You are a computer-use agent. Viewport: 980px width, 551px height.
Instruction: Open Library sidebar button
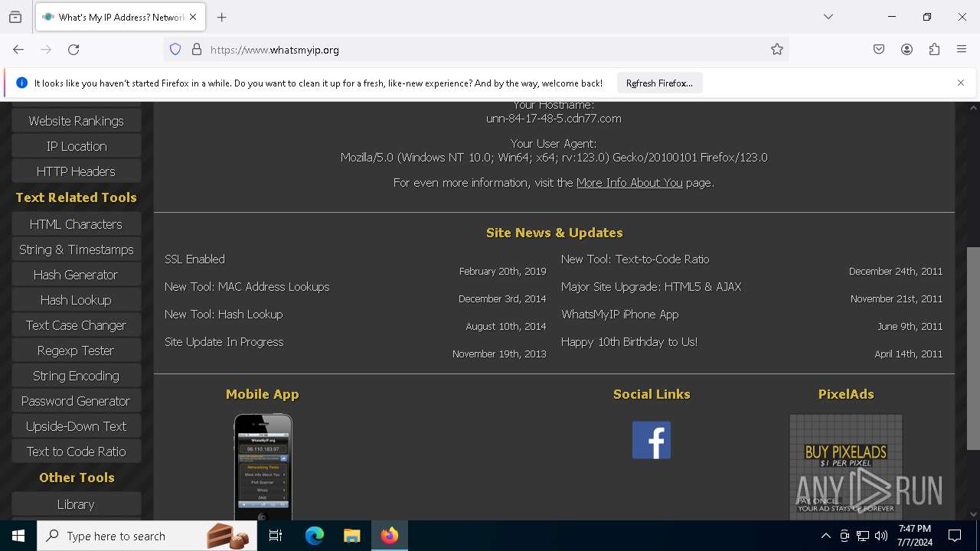(x=76, y=504)
